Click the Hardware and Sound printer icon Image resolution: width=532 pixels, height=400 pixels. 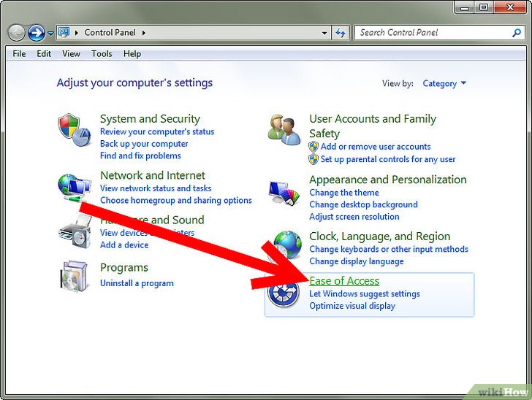tap(75, 232)
